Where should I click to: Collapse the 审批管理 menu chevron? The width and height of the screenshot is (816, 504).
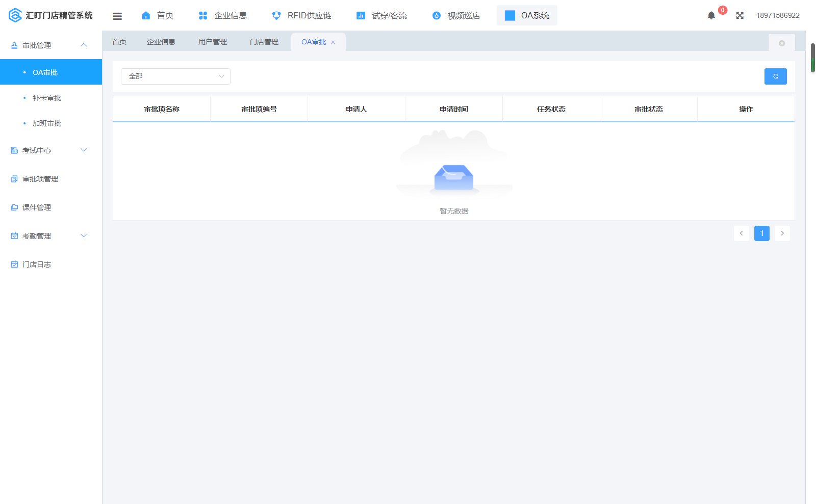[84, 45]
